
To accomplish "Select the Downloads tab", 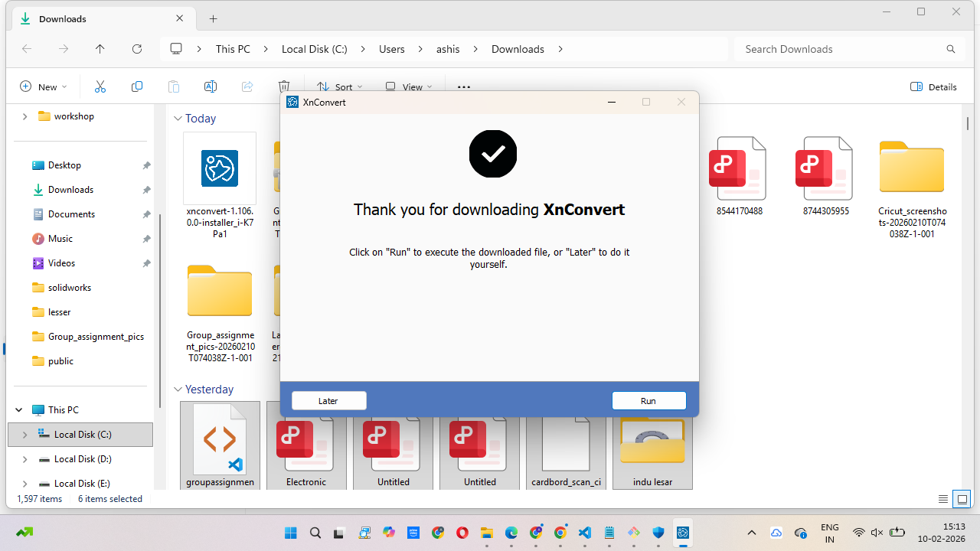I will (x=103, y=18).
